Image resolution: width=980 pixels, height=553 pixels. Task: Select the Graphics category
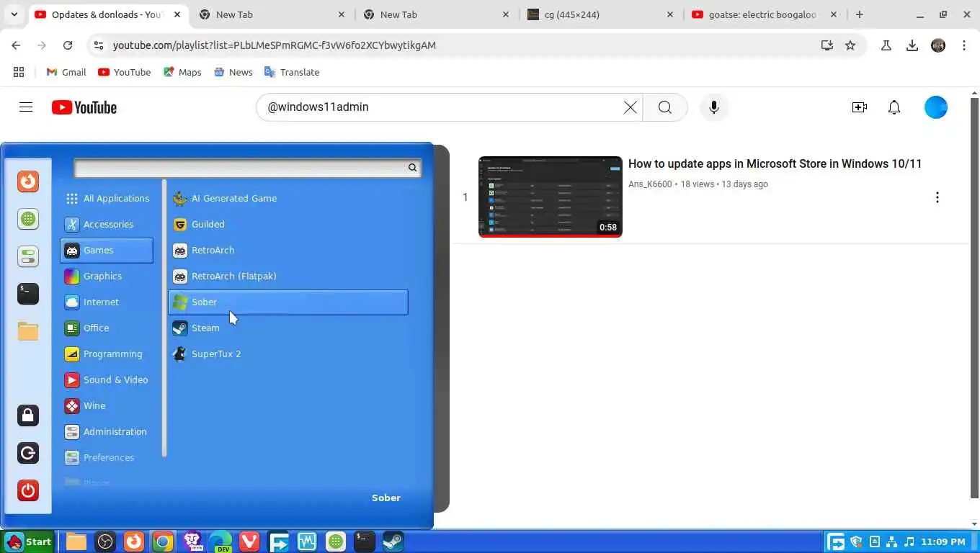pos(107,276)
